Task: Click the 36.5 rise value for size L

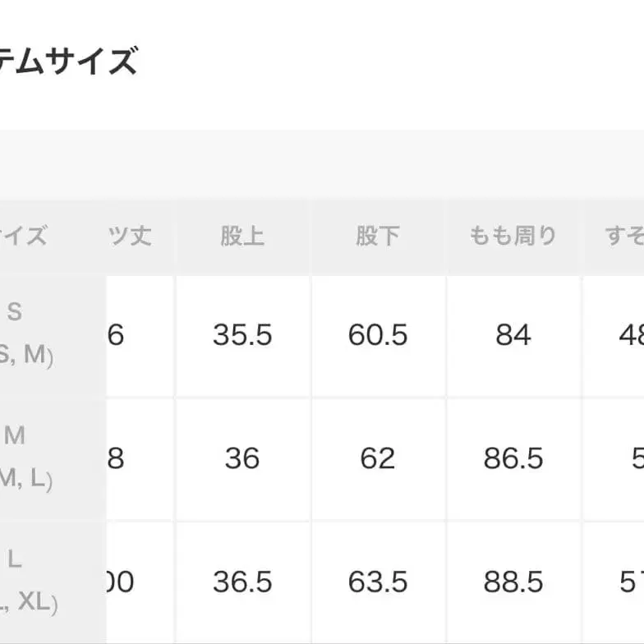Action: click(242, 582)
